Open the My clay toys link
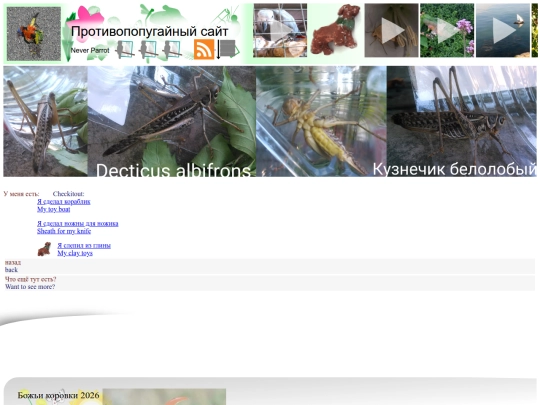540x405 pixels. tap(75, 253)
